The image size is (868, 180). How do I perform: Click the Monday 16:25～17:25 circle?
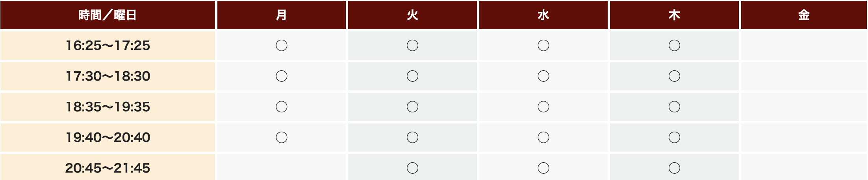coord(281,46)
